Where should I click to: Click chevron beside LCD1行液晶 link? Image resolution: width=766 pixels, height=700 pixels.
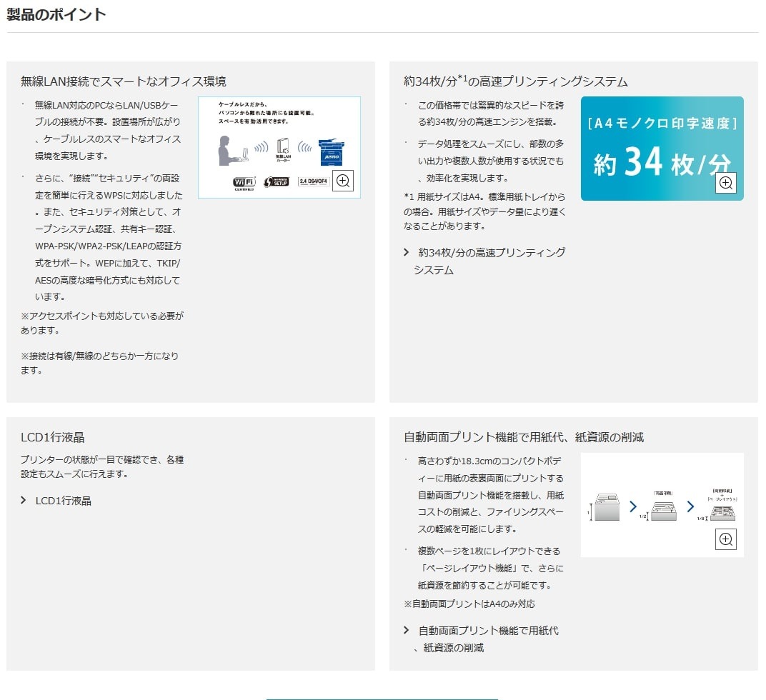click(x=23, y=500)
